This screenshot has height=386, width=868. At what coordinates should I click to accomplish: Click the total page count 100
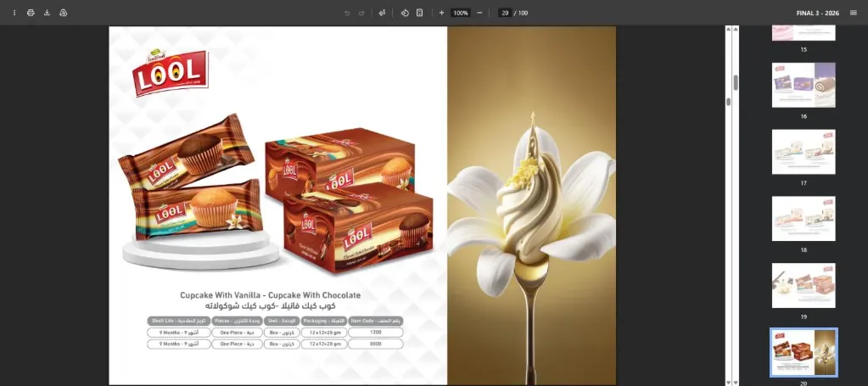[x=524, y=13]
